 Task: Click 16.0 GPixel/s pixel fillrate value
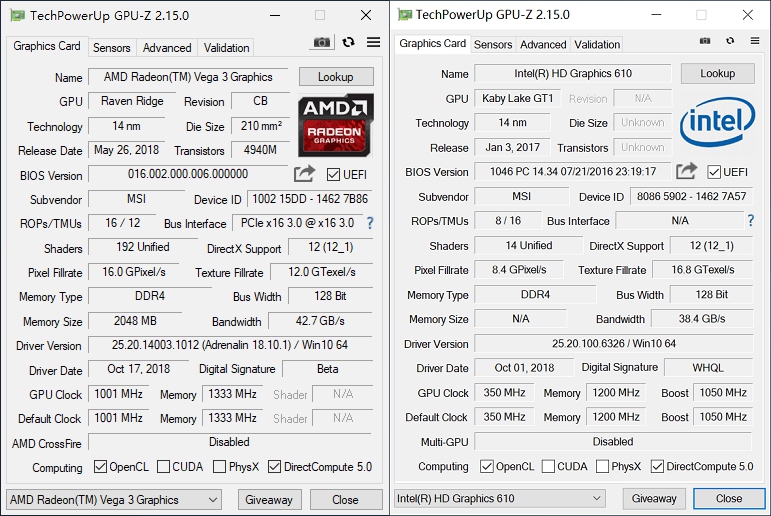[x=134, y=272]
